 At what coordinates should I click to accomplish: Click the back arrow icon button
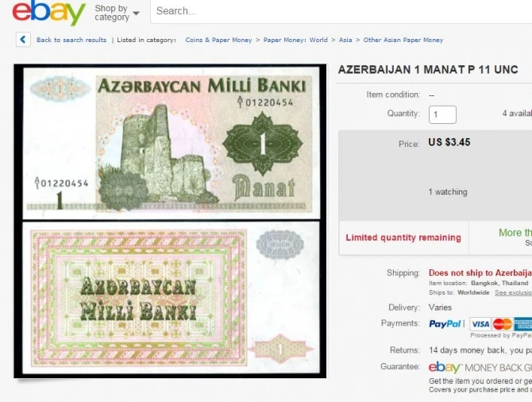pos(23,40)
